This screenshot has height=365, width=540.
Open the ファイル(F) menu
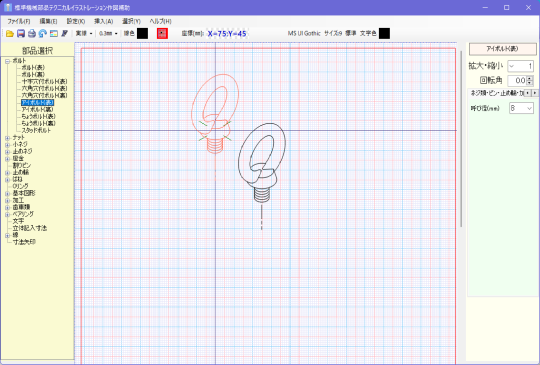19,21
